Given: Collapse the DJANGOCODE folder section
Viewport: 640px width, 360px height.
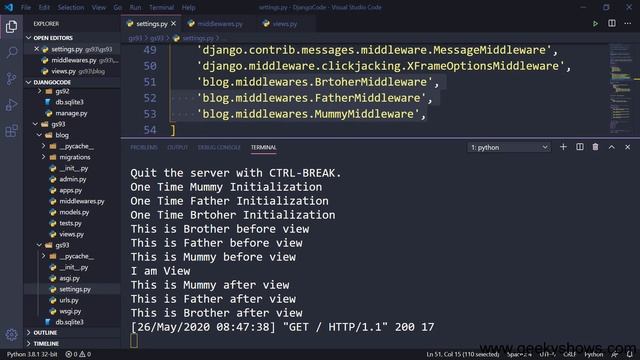Looking at the screenshot, I should pyautogui.click(x=29, y=82).
